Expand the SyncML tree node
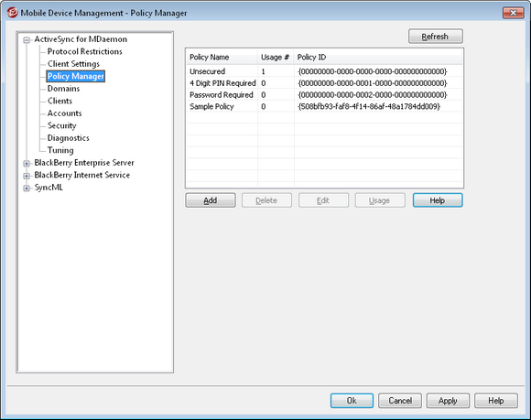This screenshot has width=531, height=420. pyautogui.click(x=27, y=188)
